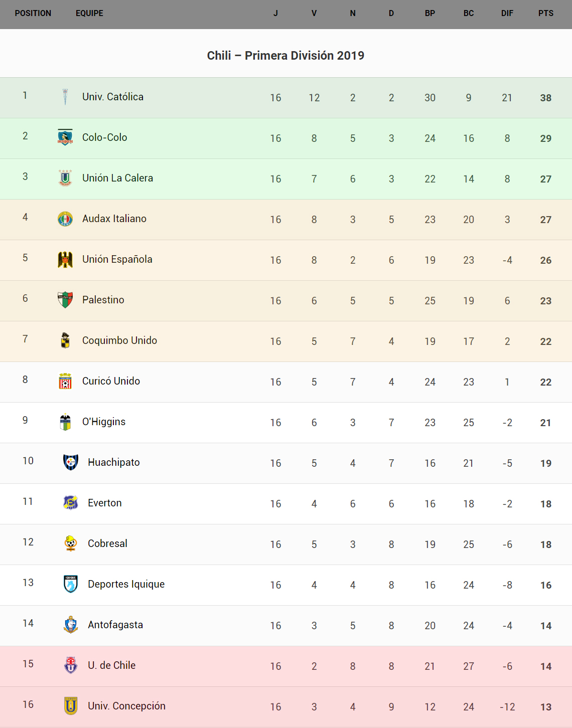Click the Everton club crest
Screen dimensions: 572x728
[71, 502]
